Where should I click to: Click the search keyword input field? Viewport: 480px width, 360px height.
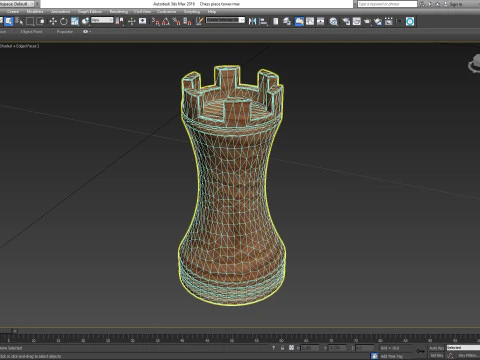pos(387,4)
